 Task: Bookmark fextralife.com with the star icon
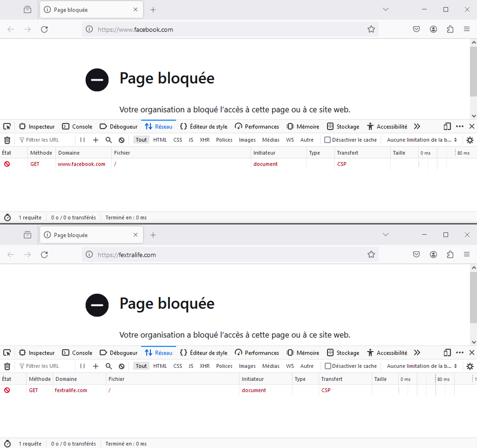coord(371,255)
